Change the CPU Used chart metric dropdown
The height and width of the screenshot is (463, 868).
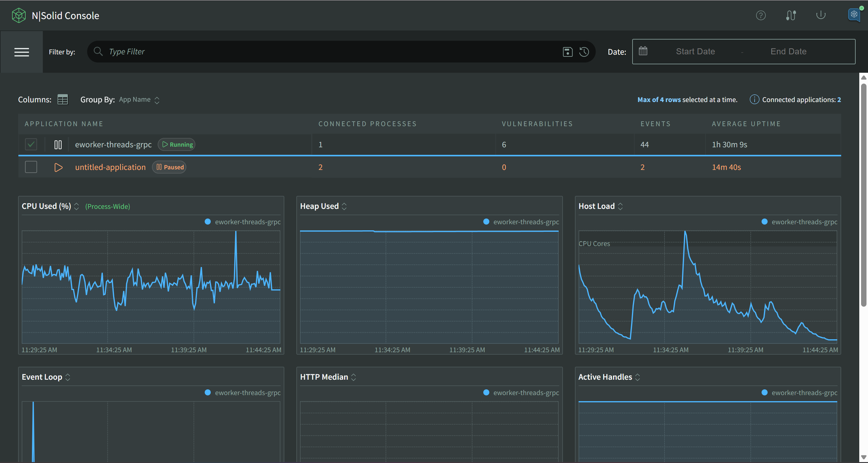(77, 206)
